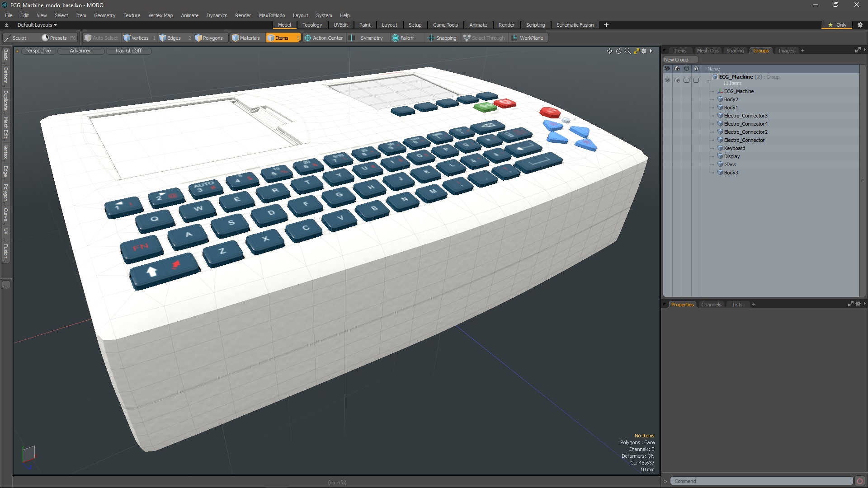The height and width of the screenshot is (488, 868).
Task: Open viewport settings gear icon
Action: 644,51
